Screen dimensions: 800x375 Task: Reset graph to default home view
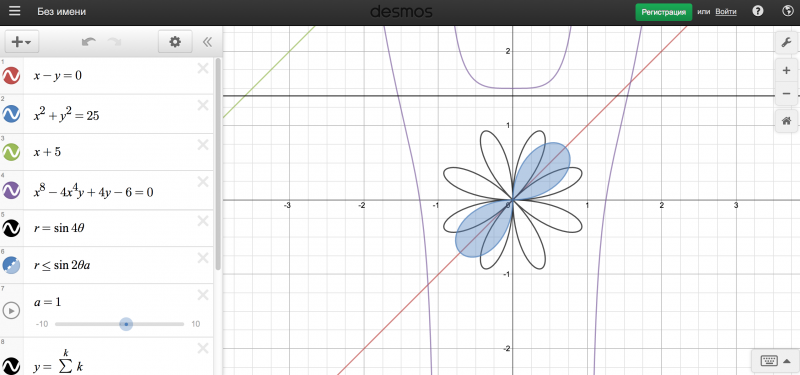coord(786,121)
